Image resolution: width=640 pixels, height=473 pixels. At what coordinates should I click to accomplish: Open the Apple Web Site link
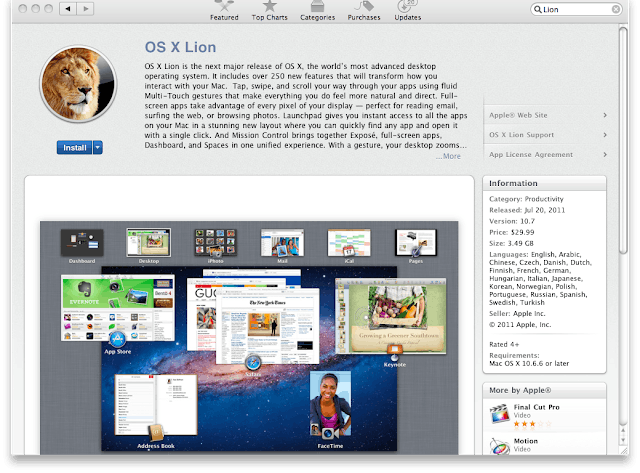coord(518,115)
